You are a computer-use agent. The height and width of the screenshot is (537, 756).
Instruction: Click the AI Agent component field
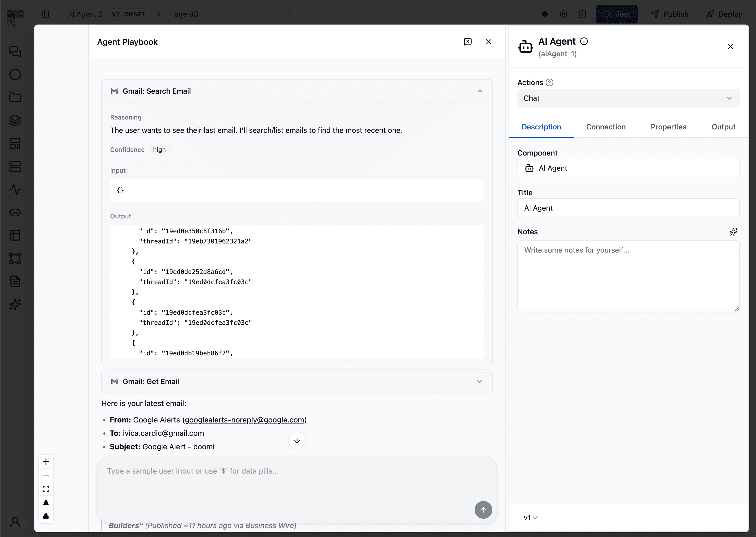click(x=628, y=168)
